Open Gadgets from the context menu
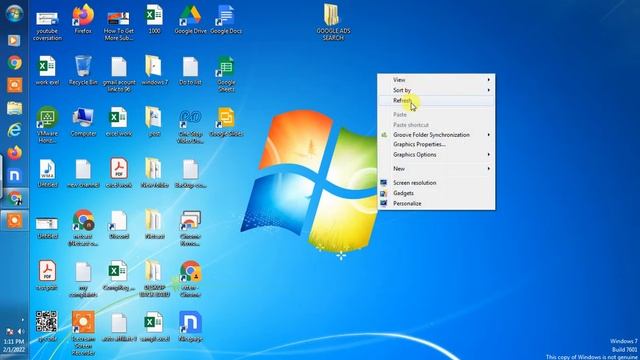The width and height of the screenshot is (640, 360). [x=436, y=193]
